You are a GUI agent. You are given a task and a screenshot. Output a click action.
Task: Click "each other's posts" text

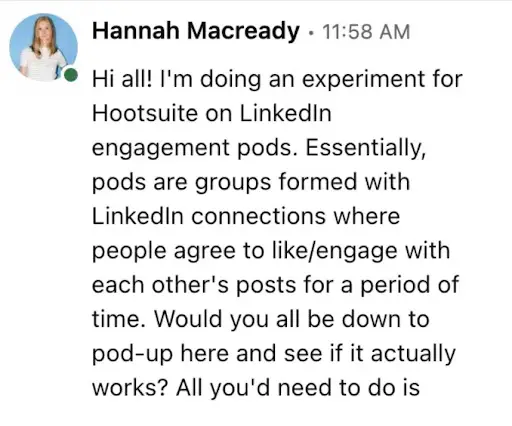(x=194, y=285)
